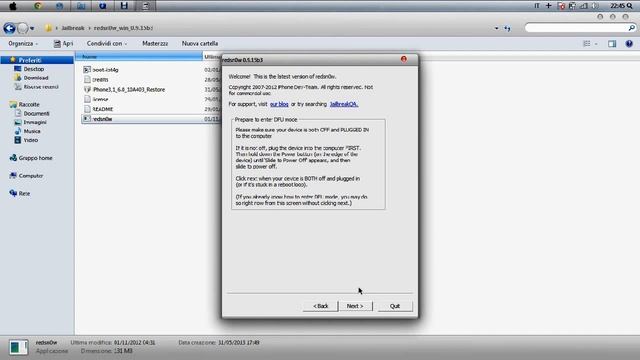Click Quit in the redsn0w dialog
Viewport: 640px width, 360px height.
[x=395, y=306]
